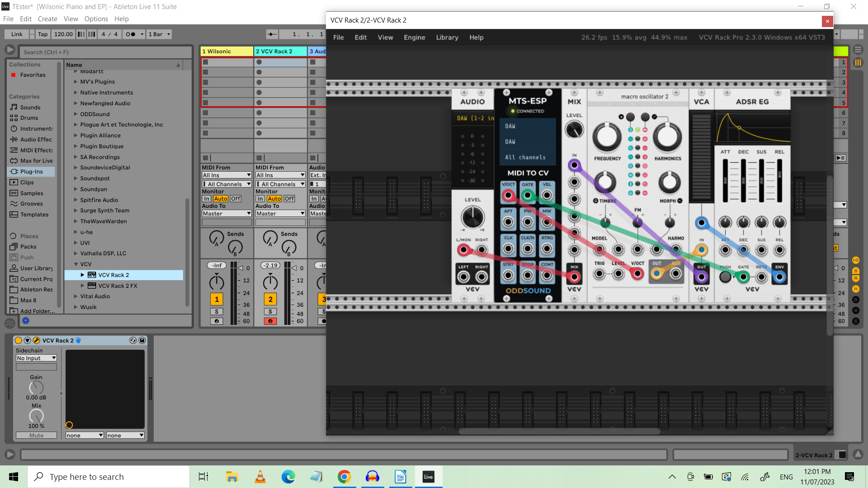Image resolution: width=868 pixels, height=488 pixels.
Task: Click the 1 Wilsonic track header
Action: point(226,52)
